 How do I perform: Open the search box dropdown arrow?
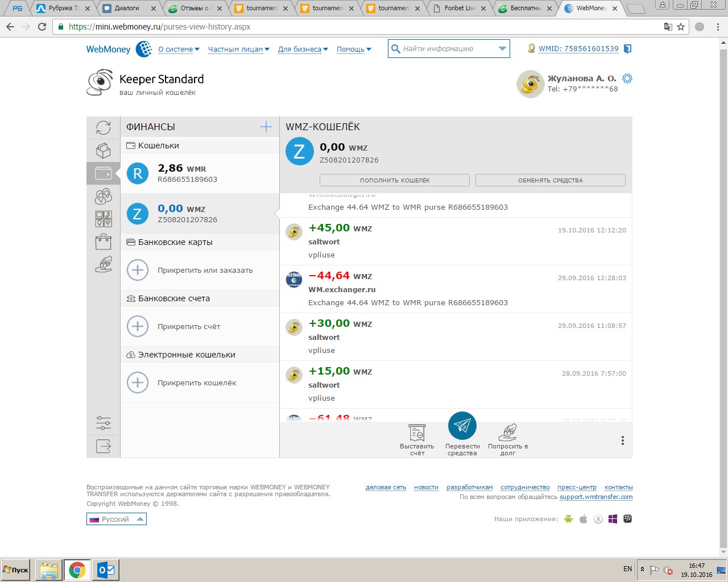502,49
